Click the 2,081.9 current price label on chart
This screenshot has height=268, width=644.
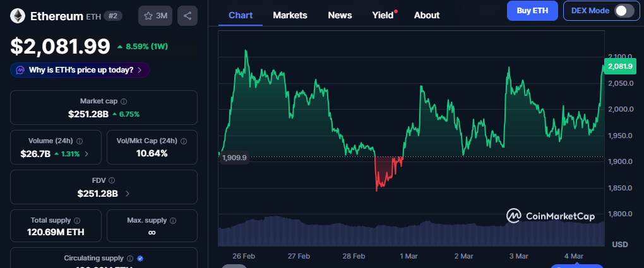click(619, 66)
